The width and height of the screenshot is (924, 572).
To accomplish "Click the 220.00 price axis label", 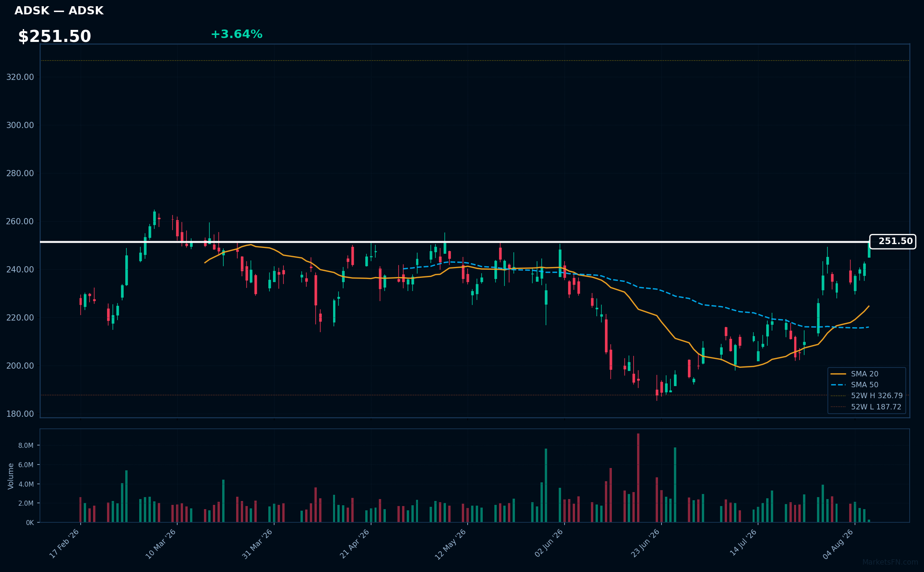I will [20, 317].
